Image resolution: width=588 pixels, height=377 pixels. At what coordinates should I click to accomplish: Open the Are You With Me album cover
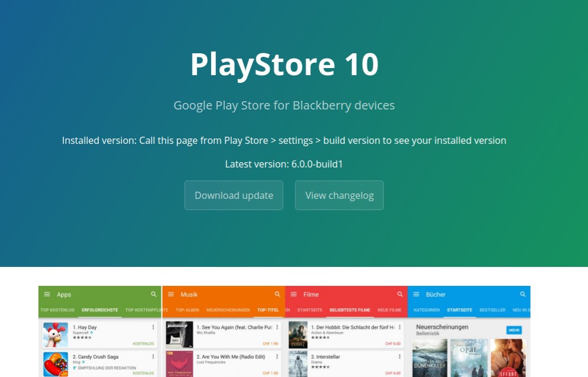[179, 364]
